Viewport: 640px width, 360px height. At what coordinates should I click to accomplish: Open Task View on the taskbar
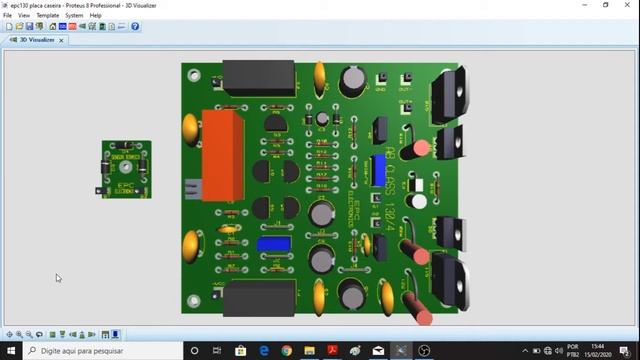(217, 351)
